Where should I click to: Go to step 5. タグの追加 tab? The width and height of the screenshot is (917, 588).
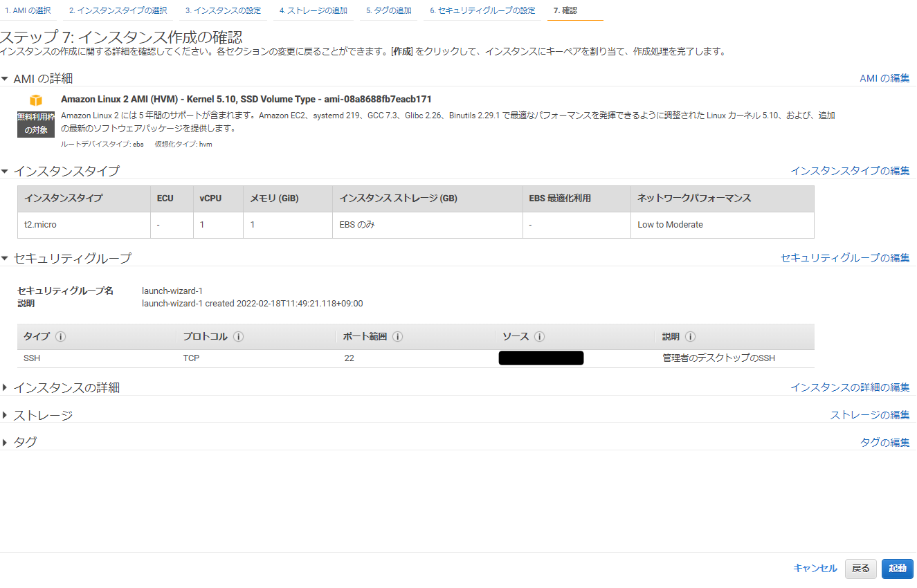(389, 11)
